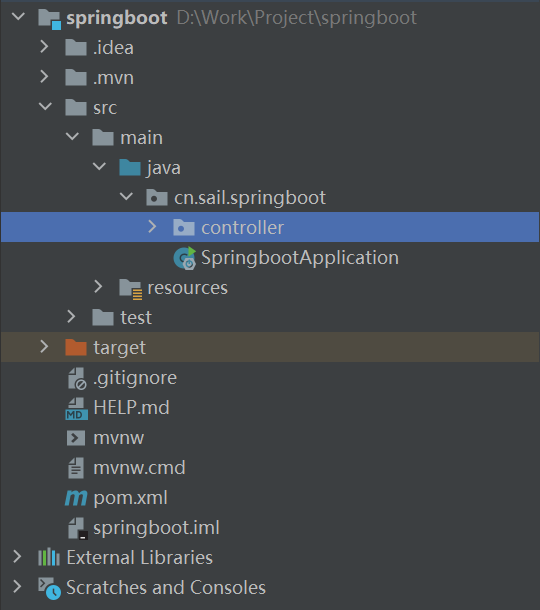Expand the controller package

tap(152, 227)
